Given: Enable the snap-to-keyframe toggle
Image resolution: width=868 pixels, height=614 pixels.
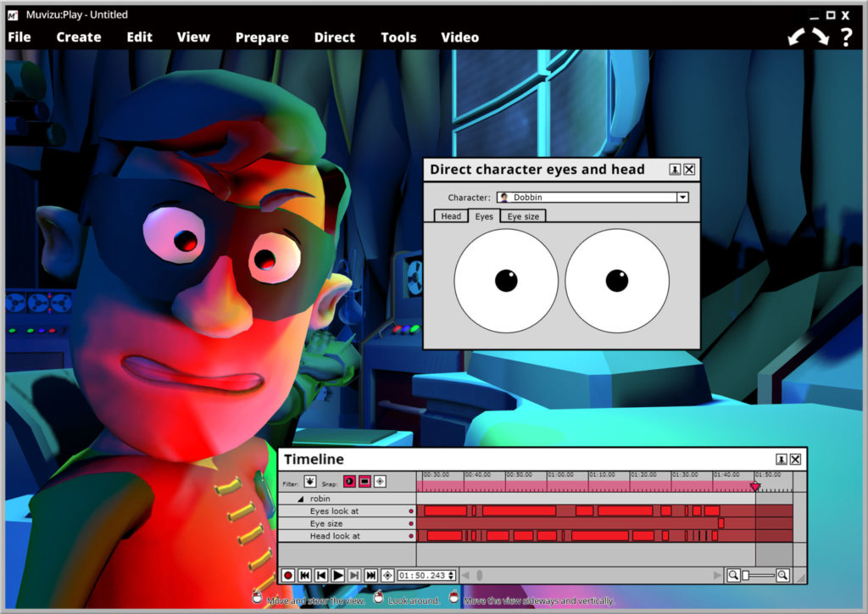Looking at the screenshot, I should (x=349, y=483).
